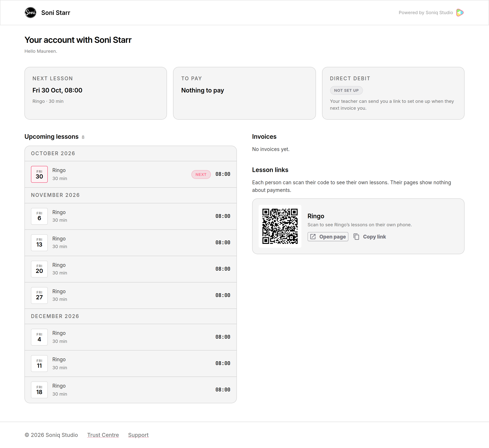The width and height of the screenshot is (489, 448).
Task: Click the Your account with Soni Starr title
Action: click(x=78, y=40)
